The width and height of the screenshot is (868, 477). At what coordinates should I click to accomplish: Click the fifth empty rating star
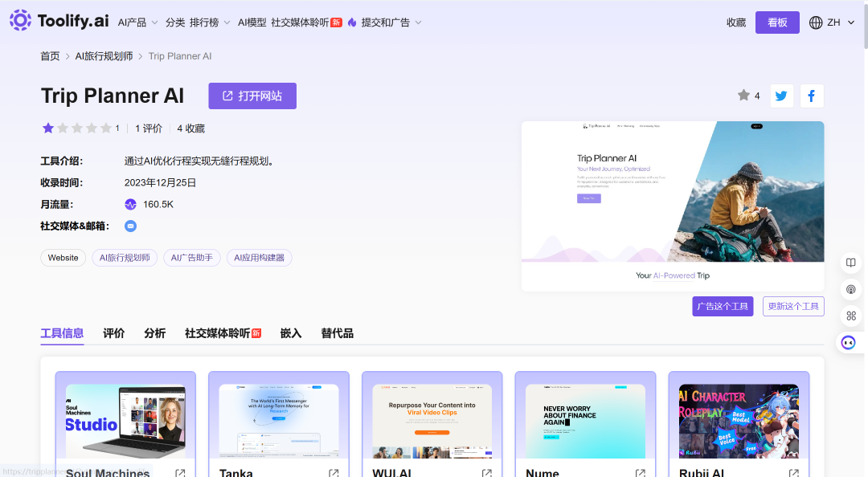(106, 128)
